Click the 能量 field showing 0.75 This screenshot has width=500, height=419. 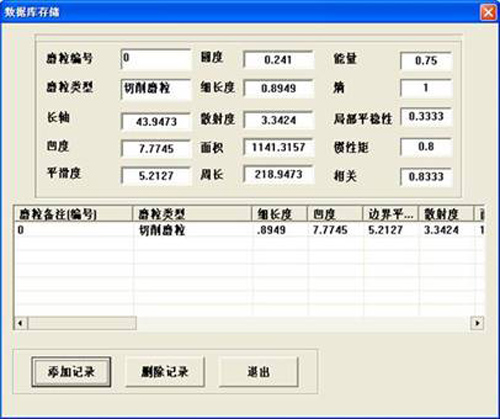coord(426,61)
